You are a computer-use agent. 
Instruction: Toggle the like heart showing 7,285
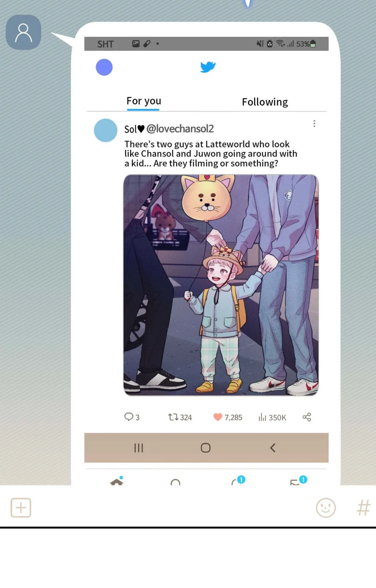pos(218,417)
